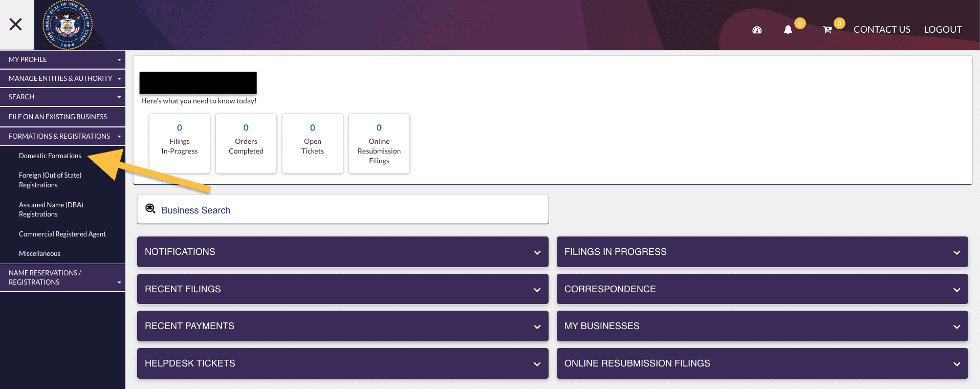Expand the My Profile menu
Viewport: 980px width, 389px height.
click(62, 59)
